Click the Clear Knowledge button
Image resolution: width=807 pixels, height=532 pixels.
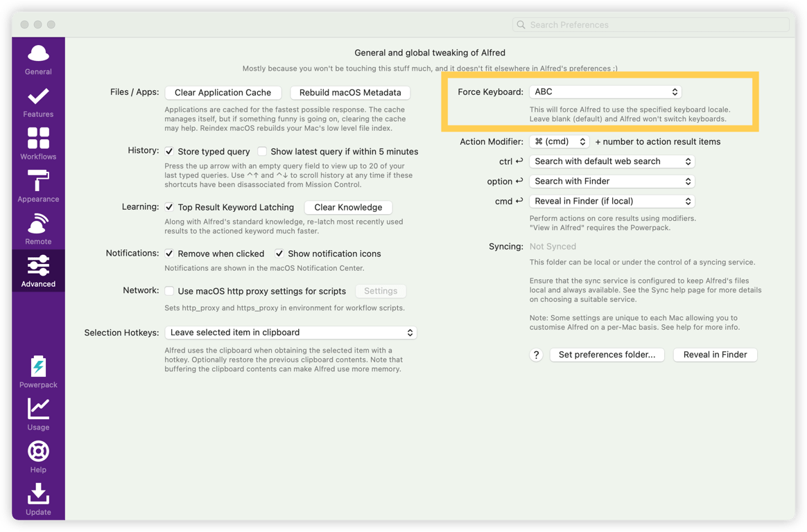click(349, 207)
